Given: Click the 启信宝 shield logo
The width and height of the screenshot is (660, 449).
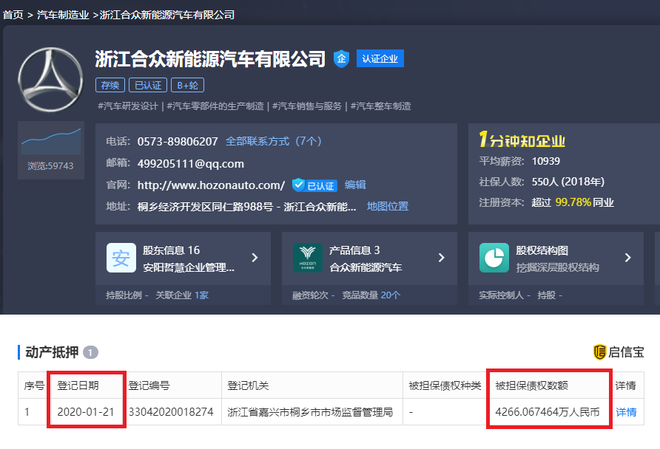Looking at the screenshot, I should tap(599, 352).
